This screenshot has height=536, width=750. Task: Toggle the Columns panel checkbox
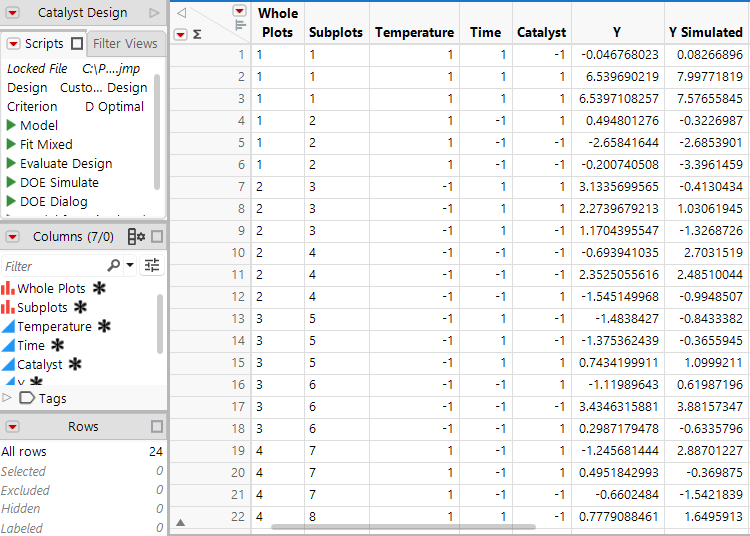coord(157,237)
